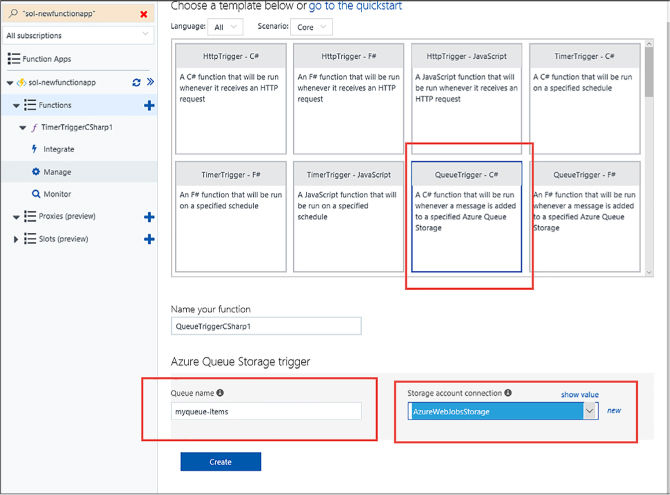Image resolution: width=670 pixels, height=495 pixels.
Task: Open the Function Apps list
Action: (47, 59)
